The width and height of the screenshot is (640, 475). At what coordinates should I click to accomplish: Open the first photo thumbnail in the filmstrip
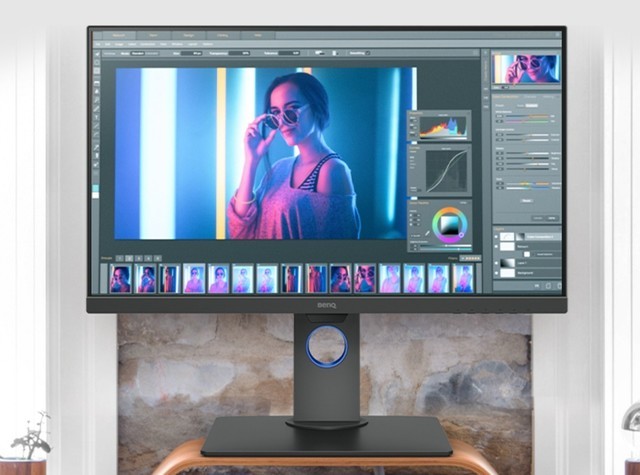point(120,279)
